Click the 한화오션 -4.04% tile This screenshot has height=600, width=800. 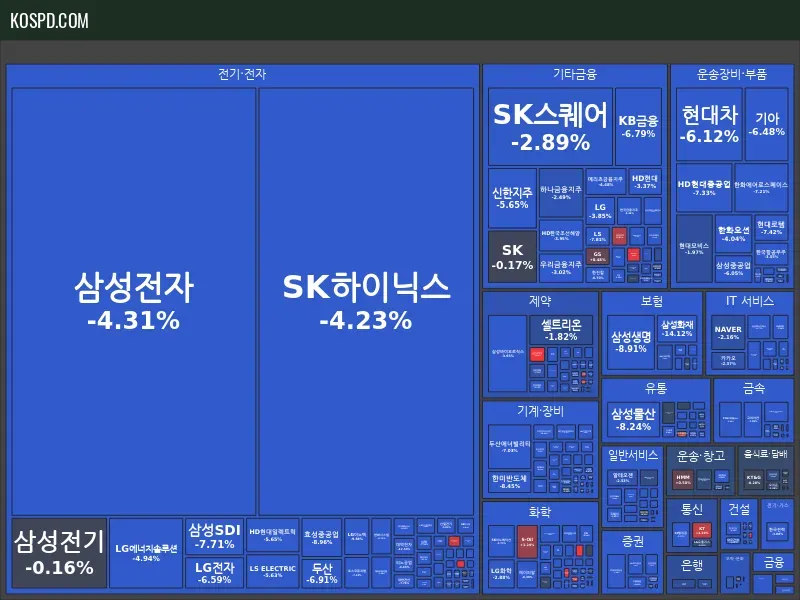click(x=733, y=234)
